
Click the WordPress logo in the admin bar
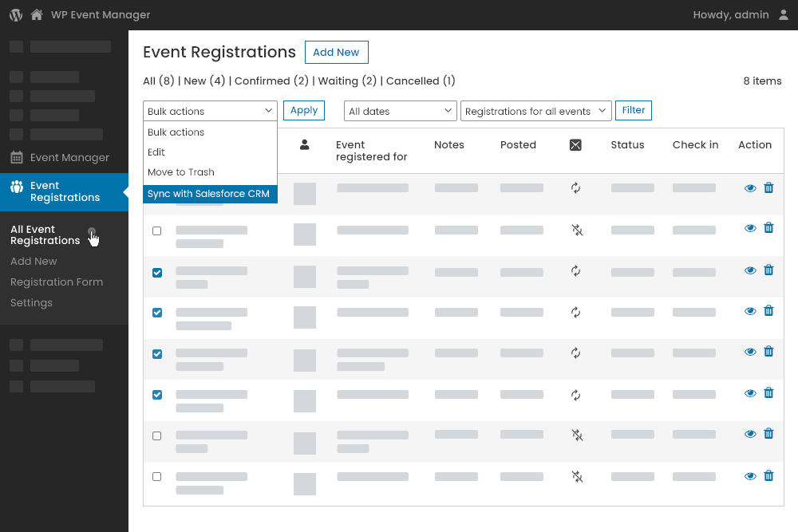point(16,14)
